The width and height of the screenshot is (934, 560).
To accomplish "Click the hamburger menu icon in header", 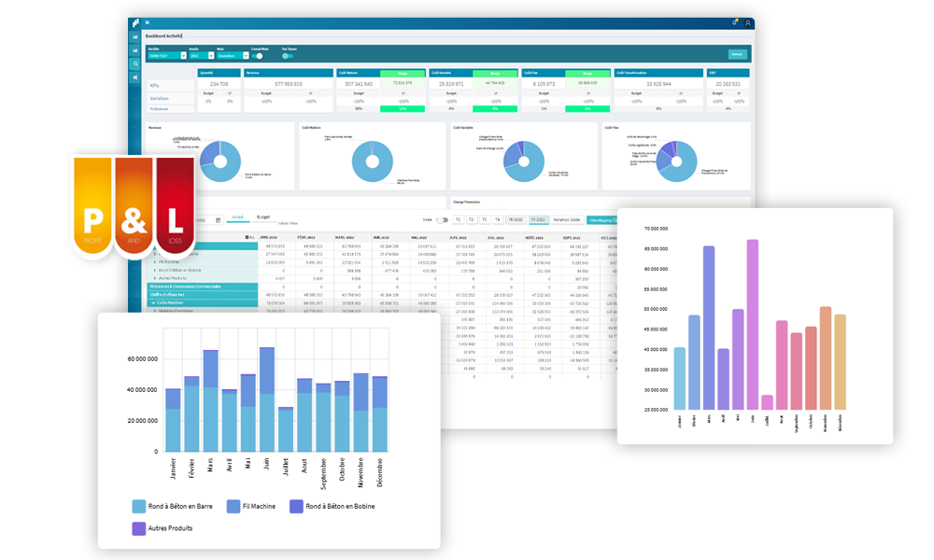I will 147,22.
